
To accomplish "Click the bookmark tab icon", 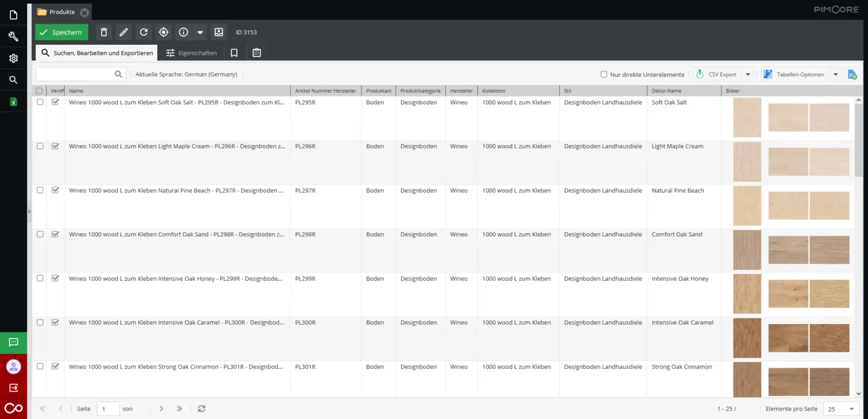I will pos(234,53).
